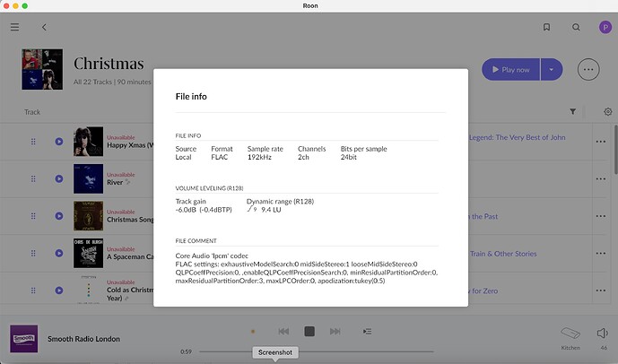Grab the Christmas Song drag handle
The width and height of the screenshot is (618, 364).
point(33,216)
